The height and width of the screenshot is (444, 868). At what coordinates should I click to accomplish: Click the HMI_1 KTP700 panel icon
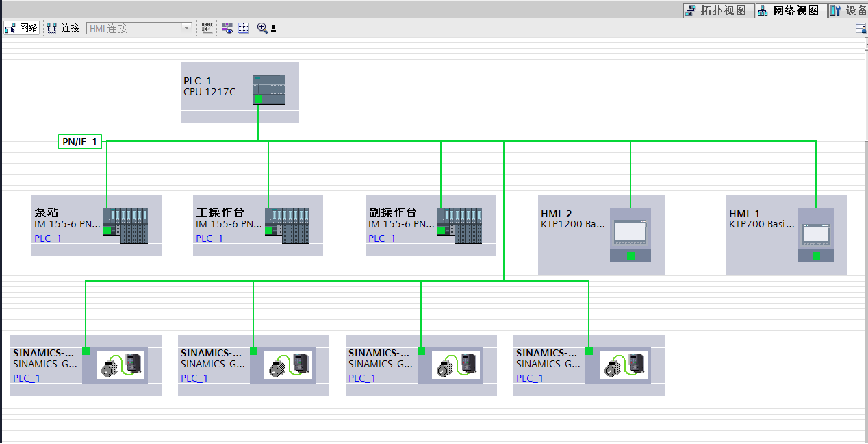tap(816, 235)
